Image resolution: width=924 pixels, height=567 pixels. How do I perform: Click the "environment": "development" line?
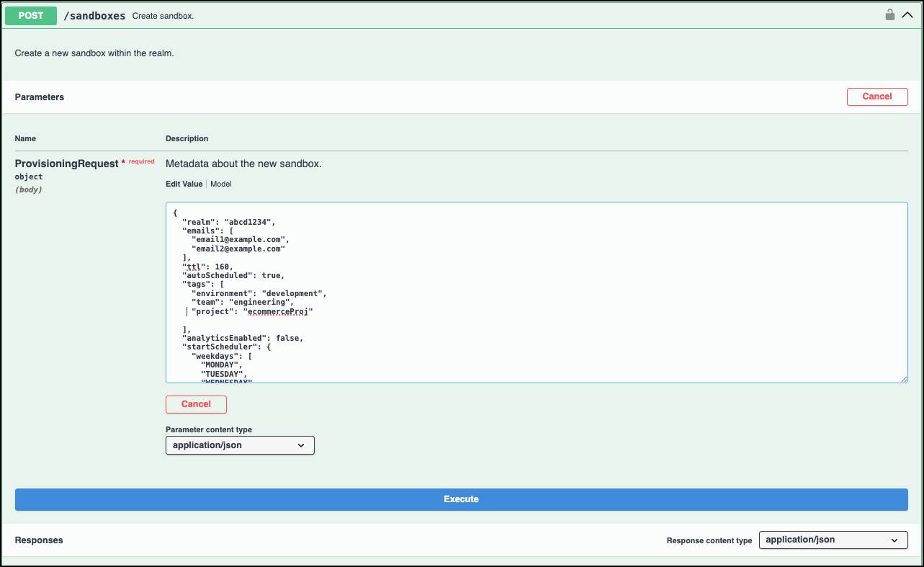259,293
